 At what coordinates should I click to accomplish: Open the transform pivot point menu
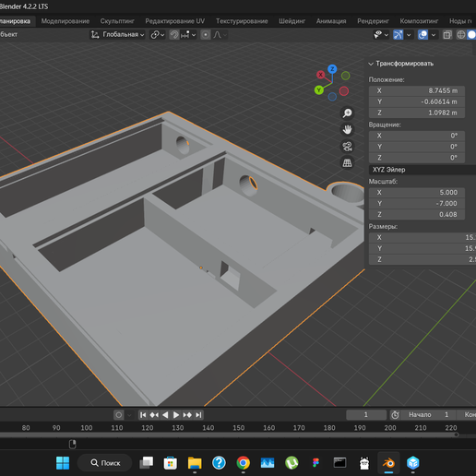click(x=158, y=35)
